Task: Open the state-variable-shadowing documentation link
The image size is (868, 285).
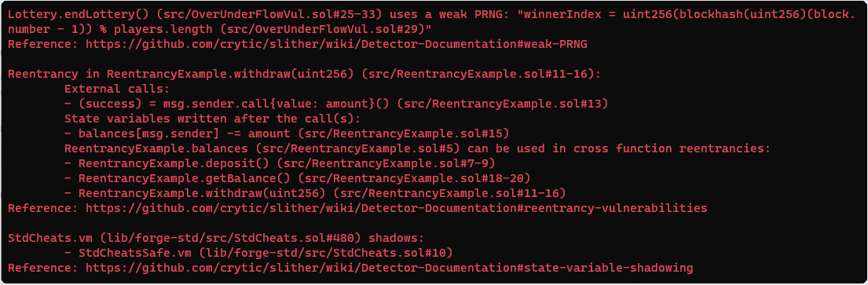Action: point(389,269)
